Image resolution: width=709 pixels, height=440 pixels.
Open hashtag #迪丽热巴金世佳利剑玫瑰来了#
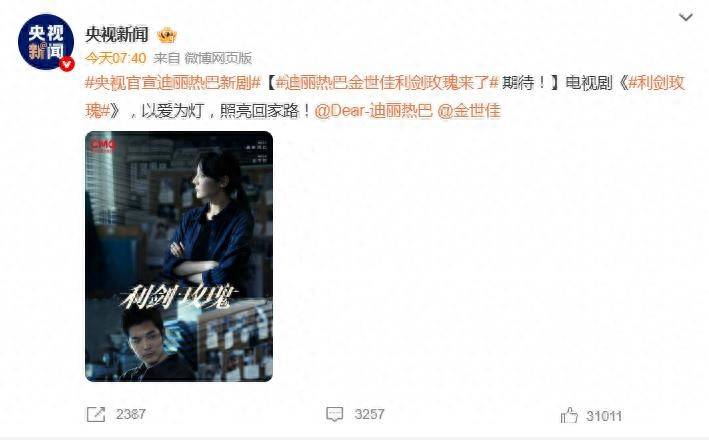click(387, 83)
